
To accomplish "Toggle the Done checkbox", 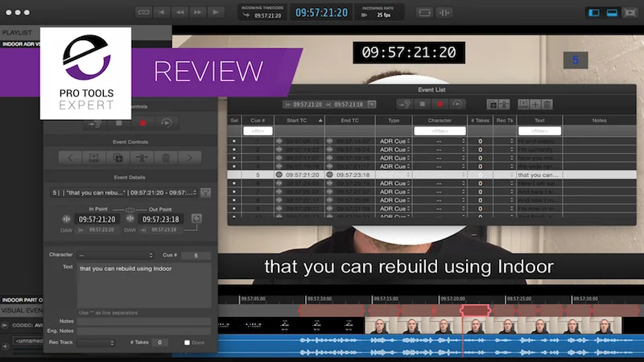I will (x=187, y=343).
